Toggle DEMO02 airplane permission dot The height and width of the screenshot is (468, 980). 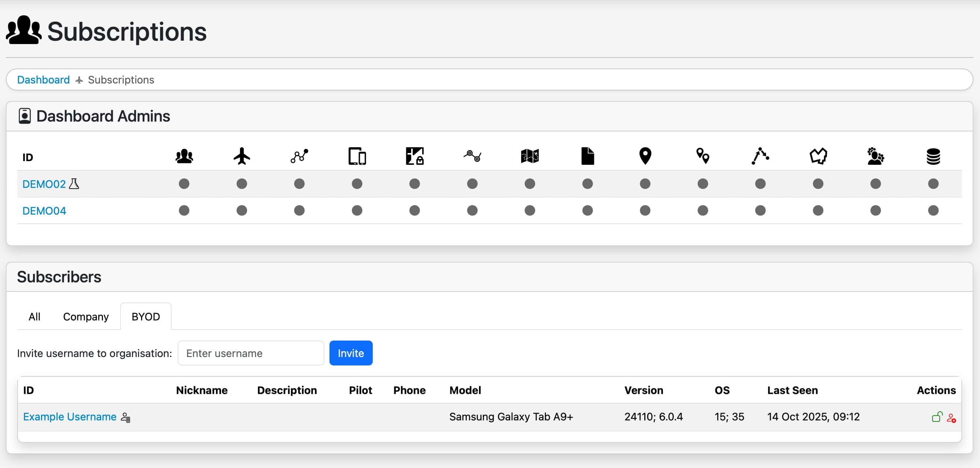242,184
